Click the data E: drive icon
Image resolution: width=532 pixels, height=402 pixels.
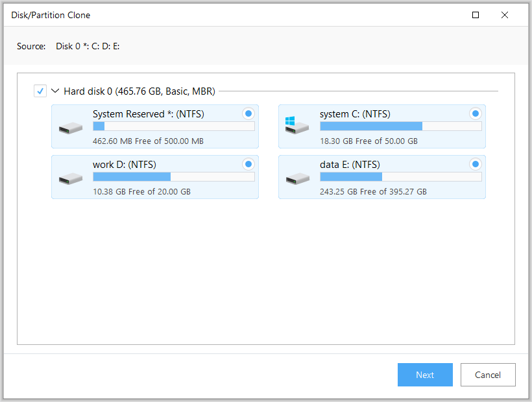tap(296, 177)
